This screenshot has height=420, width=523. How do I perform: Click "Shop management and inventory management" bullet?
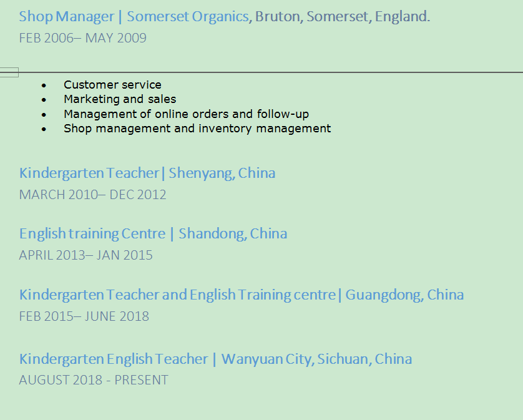(x=197, y=129)
